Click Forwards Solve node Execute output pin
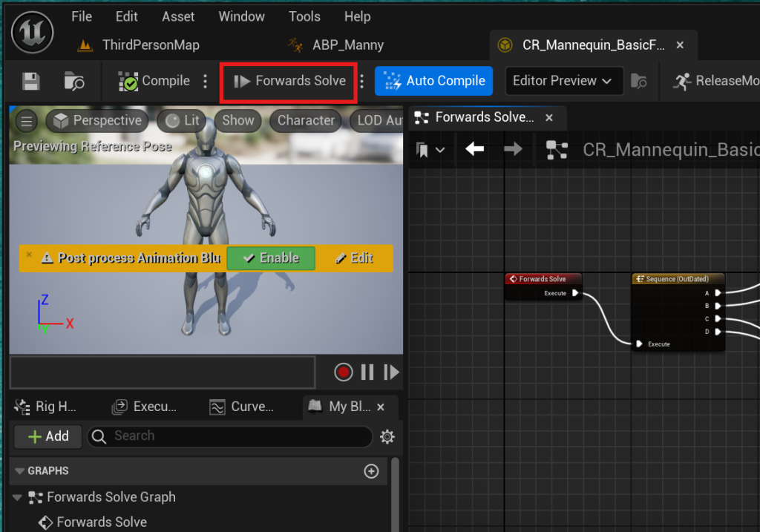760x532 pixels. click(x=575, y=293)
